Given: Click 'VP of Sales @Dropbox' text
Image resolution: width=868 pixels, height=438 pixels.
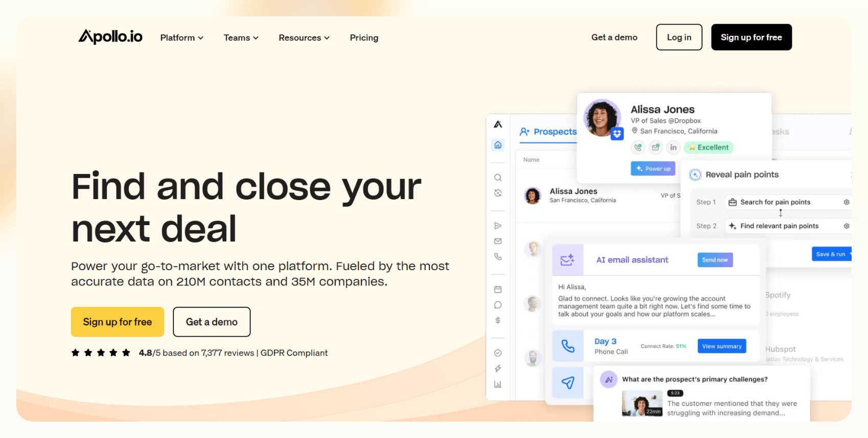Looking at the screenshot, I should tap(666, 121).
